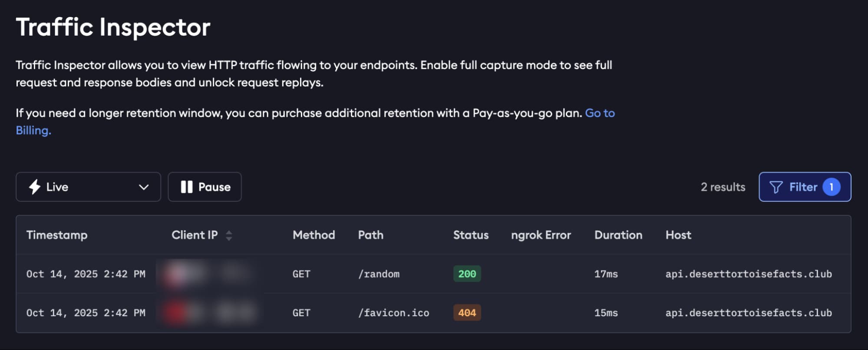Open the Filter panel
Image resolution: width=868 pixels, height=350 pixels.
pyautogui.click(x=804, y=187)
